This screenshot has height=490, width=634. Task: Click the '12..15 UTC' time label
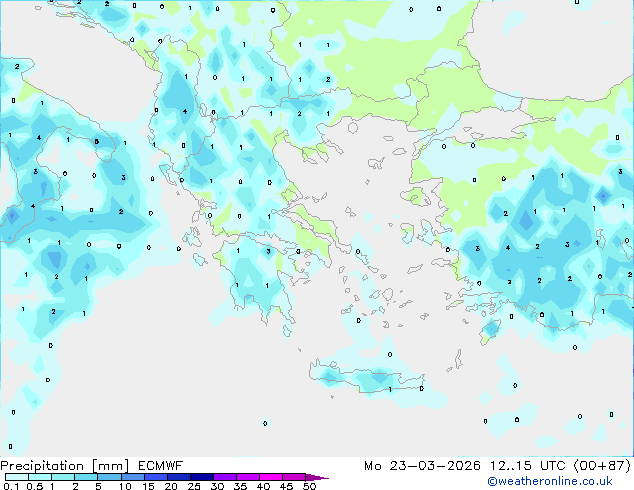point(528,466)
